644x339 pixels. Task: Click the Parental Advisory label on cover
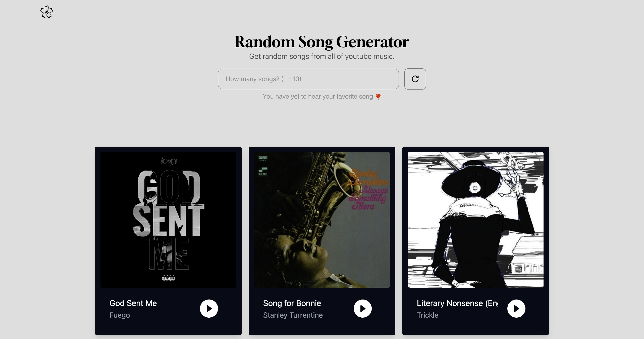pos(168,278)
